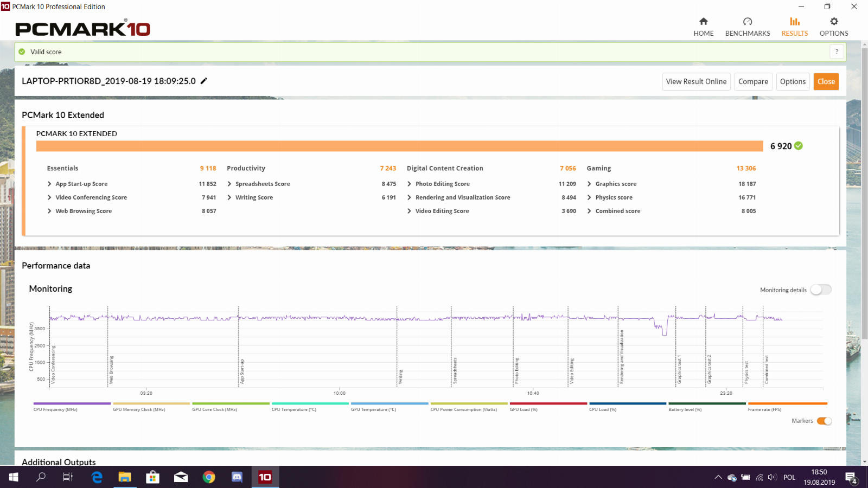Image resolution: width=868 pixels, height=488 pixels.
Task: Click the green valid check beside 6 920
Action: (x=799, y=146)
